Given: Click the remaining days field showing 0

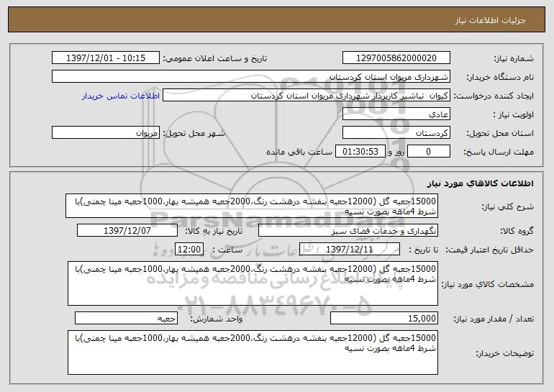Looking at the screenshot, I should click(429, 151).
